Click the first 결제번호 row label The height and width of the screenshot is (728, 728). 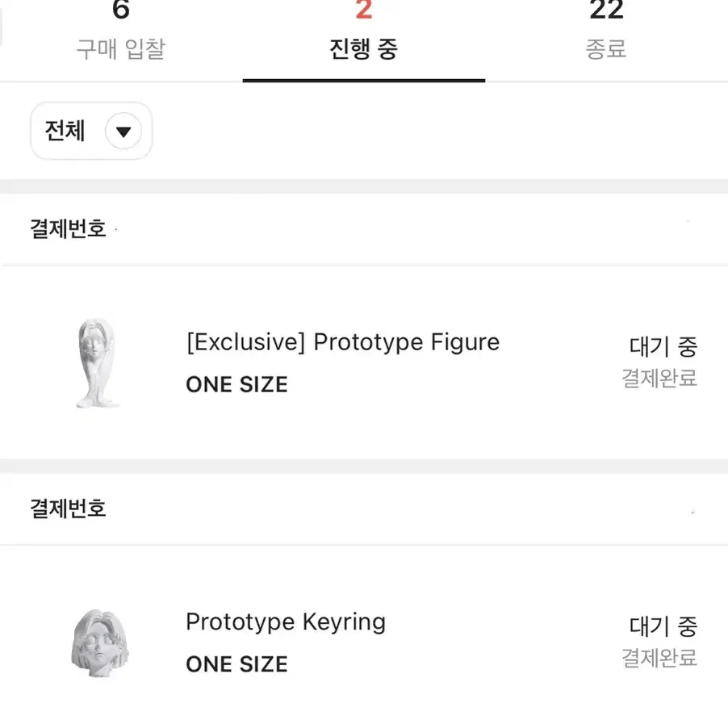pyautogui.click(x=68, y=229)
